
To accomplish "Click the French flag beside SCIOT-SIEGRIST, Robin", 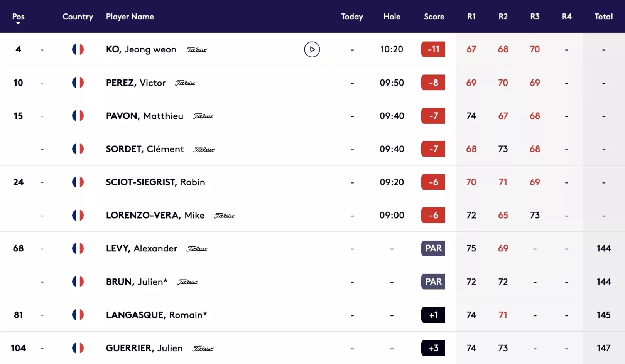I will [x=78, y=182].
